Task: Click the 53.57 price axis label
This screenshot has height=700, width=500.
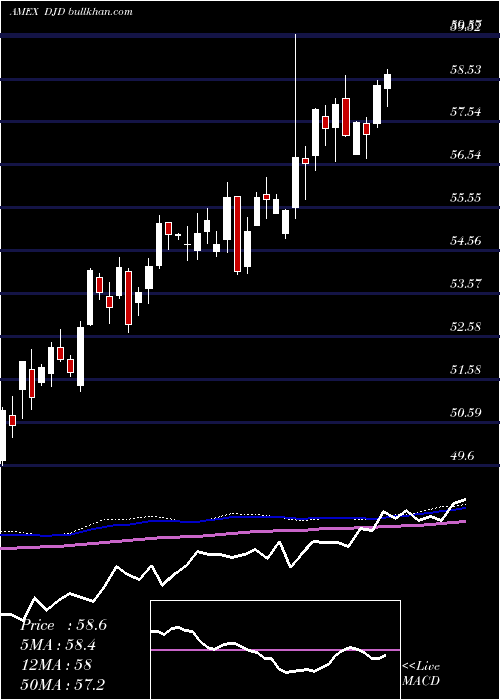Action: click(466, 283)
